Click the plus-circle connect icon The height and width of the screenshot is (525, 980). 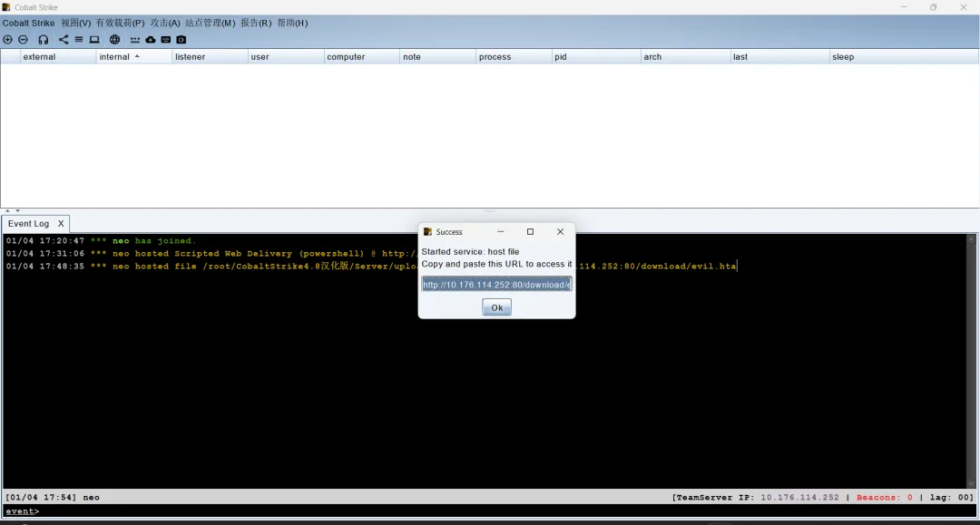coord(7,39)
